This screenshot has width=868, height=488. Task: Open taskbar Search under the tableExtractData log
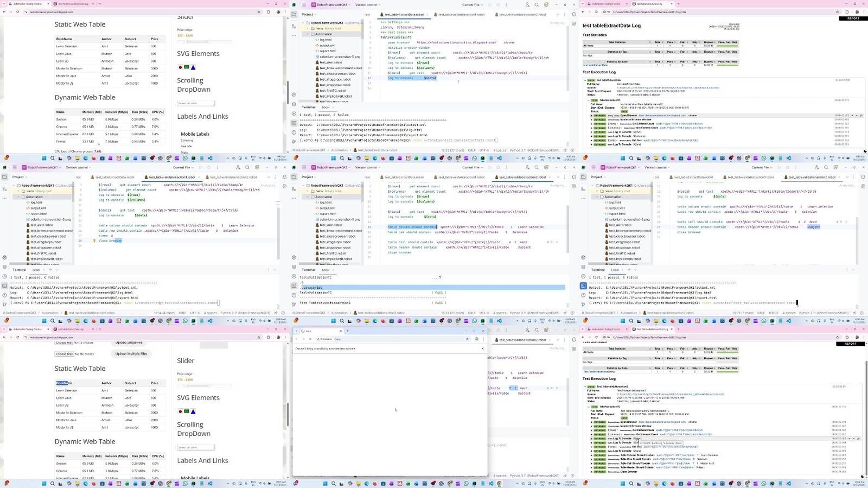point(631,159)
